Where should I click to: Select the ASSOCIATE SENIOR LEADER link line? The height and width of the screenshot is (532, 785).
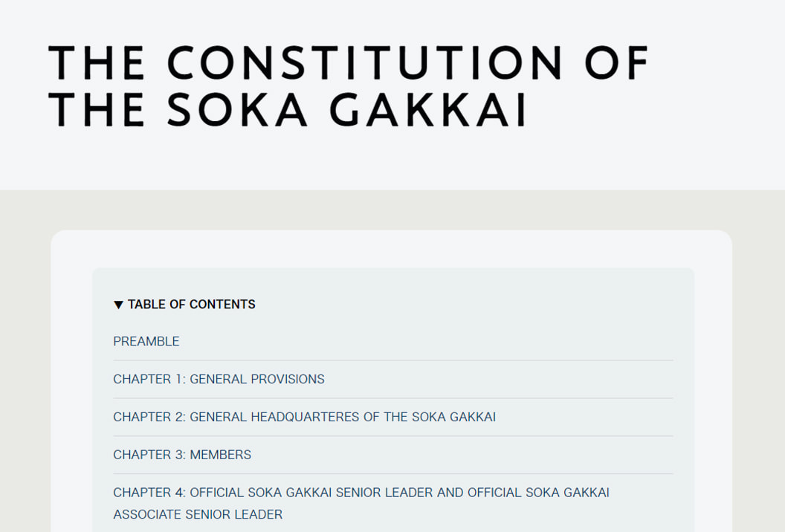coord(198,514)
